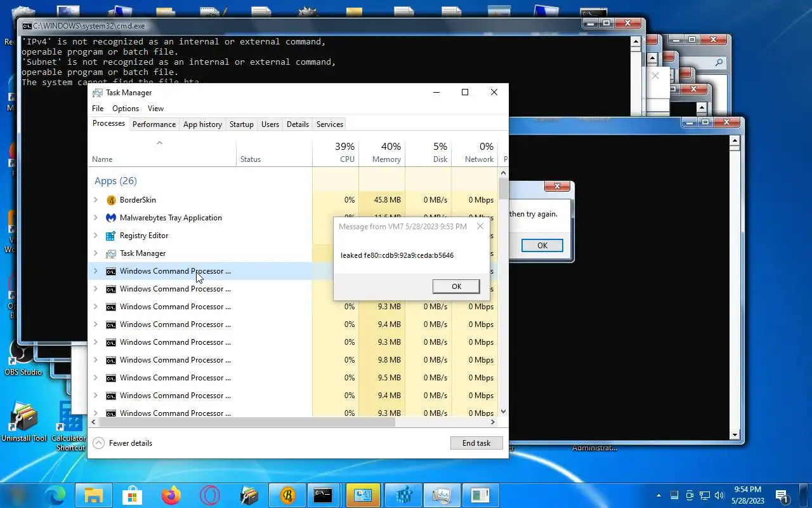Click the cmd.exe title bar icon
Viewport: 812px width, 508px height.
point(27,26)
